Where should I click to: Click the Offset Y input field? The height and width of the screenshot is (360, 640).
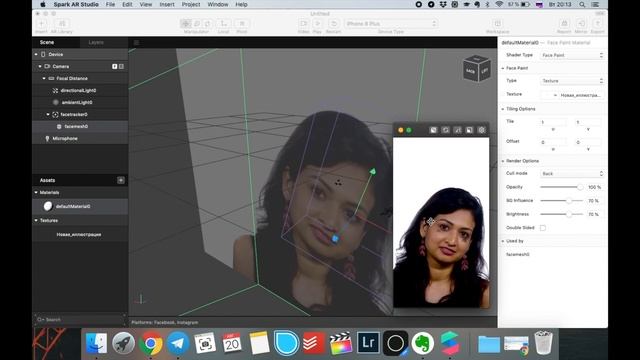588,142
